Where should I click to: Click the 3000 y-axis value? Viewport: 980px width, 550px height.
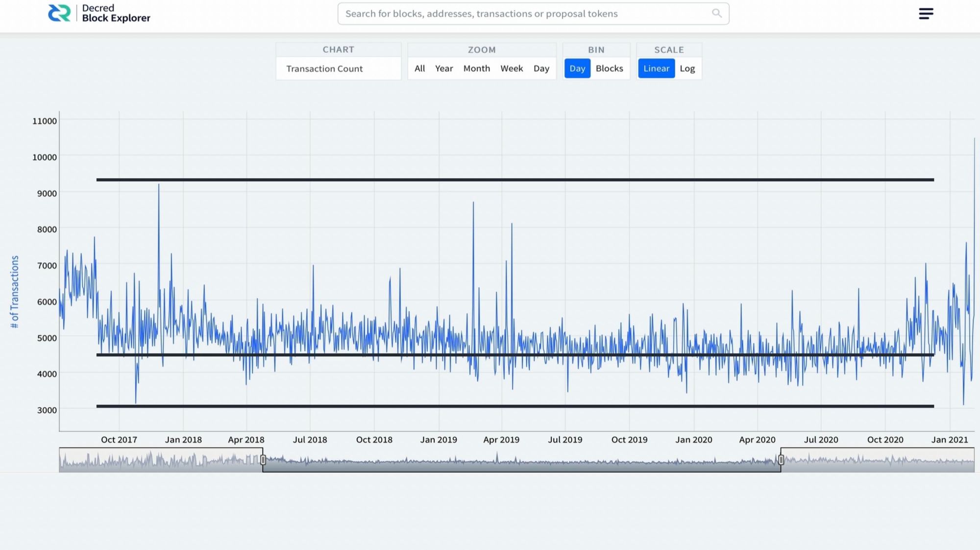pyautogui.click(x=47, y=410)
